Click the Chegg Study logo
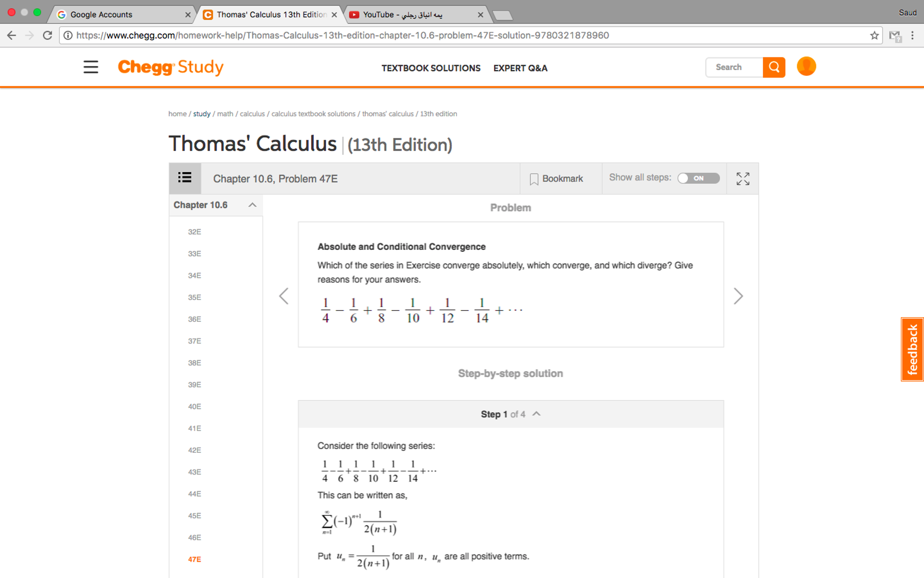 click(x=171, y=67)
